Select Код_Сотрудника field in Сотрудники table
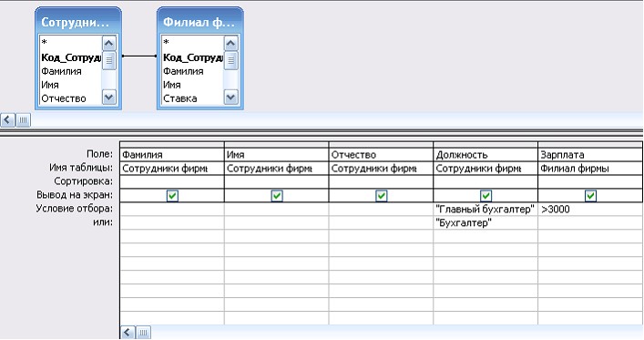 [70, 57]
